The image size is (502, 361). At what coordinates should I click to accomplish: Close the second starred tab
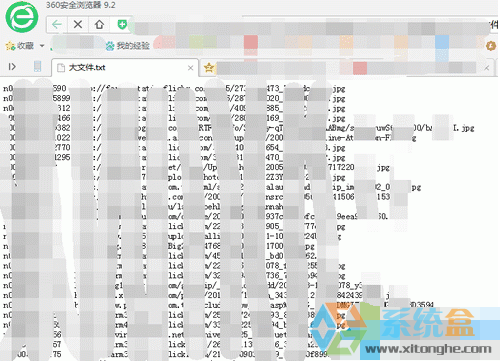click(487, 68)
